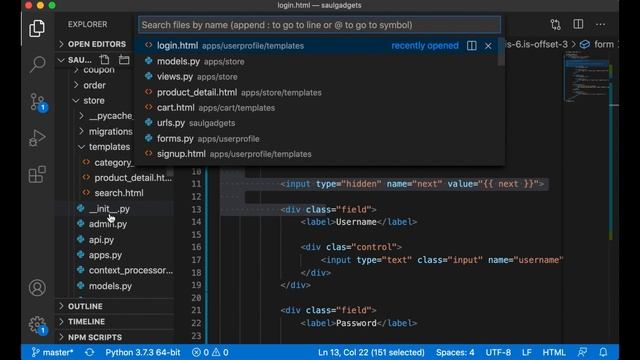Click Synchronize Changes icon in status bar
Image resolution: width=640 pixels, height=360 pixels.
[x=89, y=352]
